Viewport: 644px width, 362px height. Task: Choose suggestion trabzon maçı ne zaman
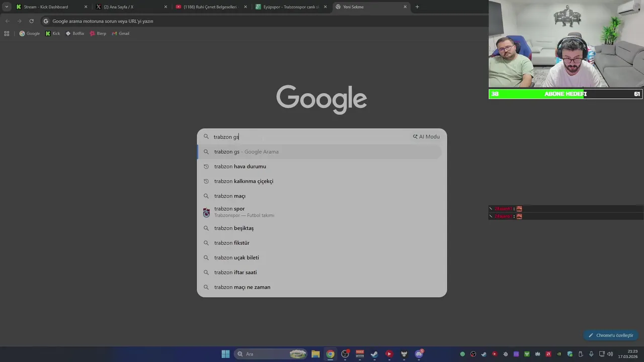(x=319, y=287)
